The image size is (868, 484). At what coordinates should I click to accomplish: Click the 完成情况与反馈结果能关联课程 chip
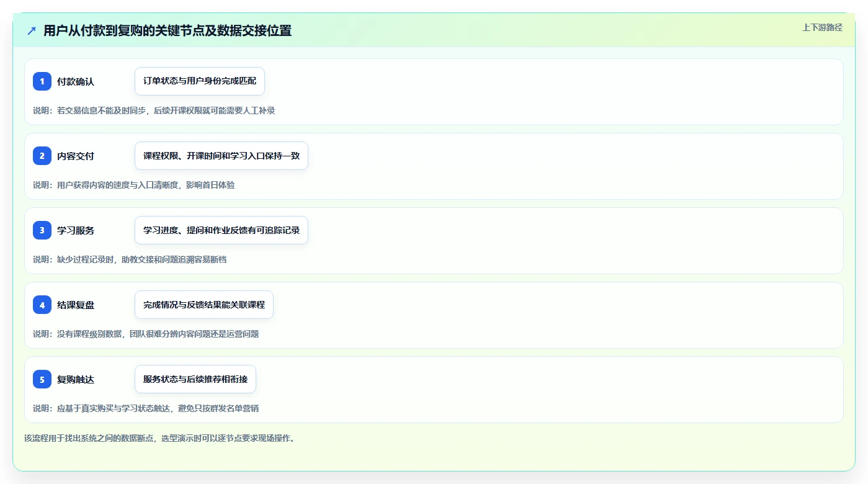tap(204, 305)
